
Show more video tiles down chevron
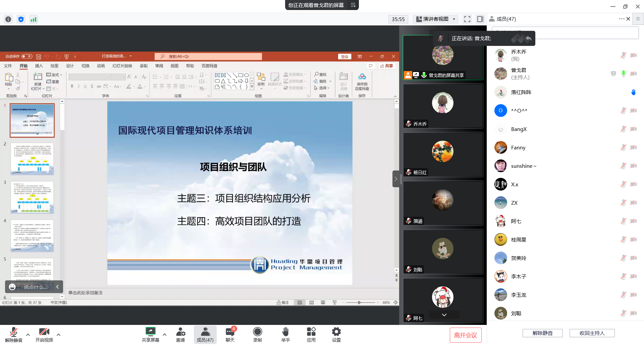pos(444,315)
